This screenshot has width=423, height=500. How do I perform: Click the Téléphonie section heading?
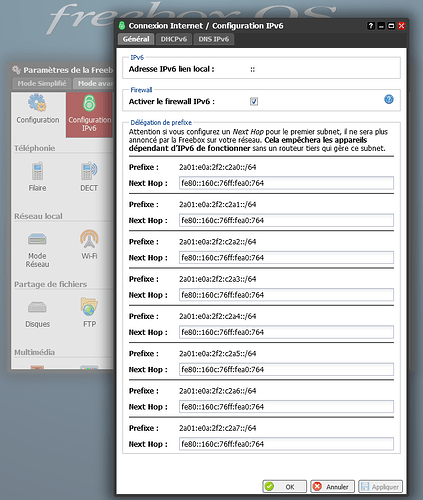pyautogui.click(x=34, y=148)
